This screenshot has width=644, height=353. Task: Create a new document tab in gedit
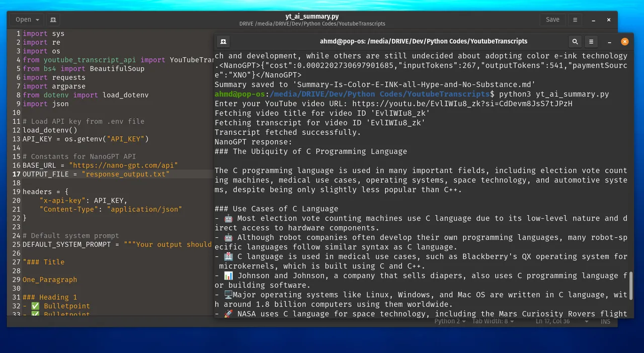(52, 19)
